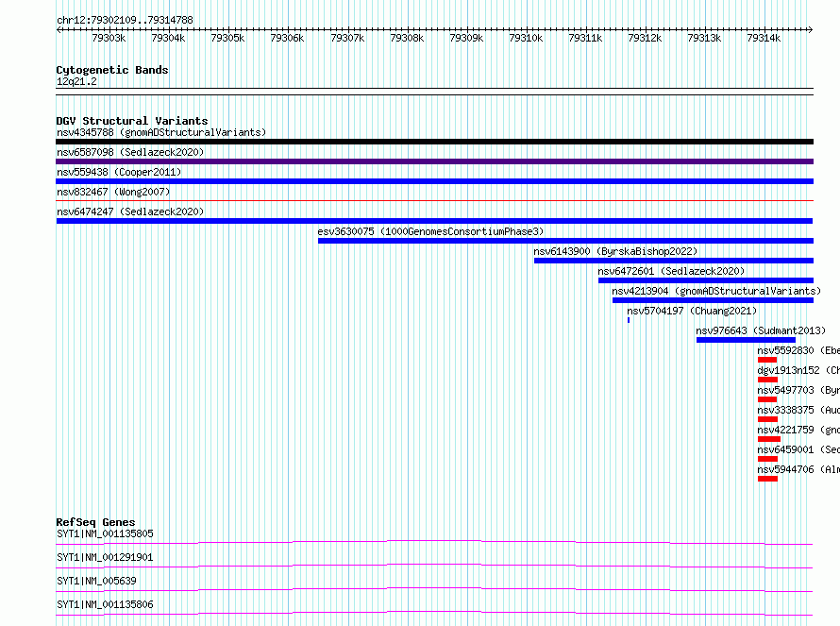Select the SYT1 NM_001291901 magenta gene line
This screenshot has width=840, height=626.
click(434, 566)
